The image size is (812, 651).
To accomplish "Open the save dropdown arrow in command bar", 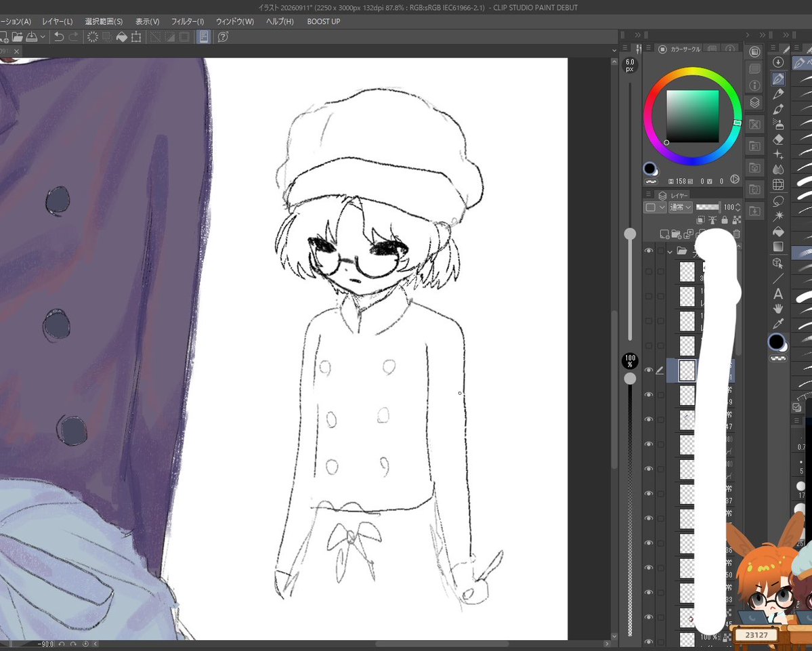I will tap(43, 37).
